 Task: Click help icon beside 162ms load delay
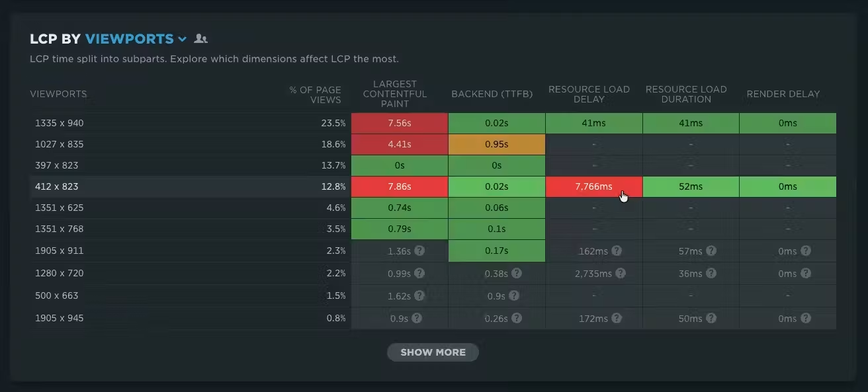pos(617,251)
